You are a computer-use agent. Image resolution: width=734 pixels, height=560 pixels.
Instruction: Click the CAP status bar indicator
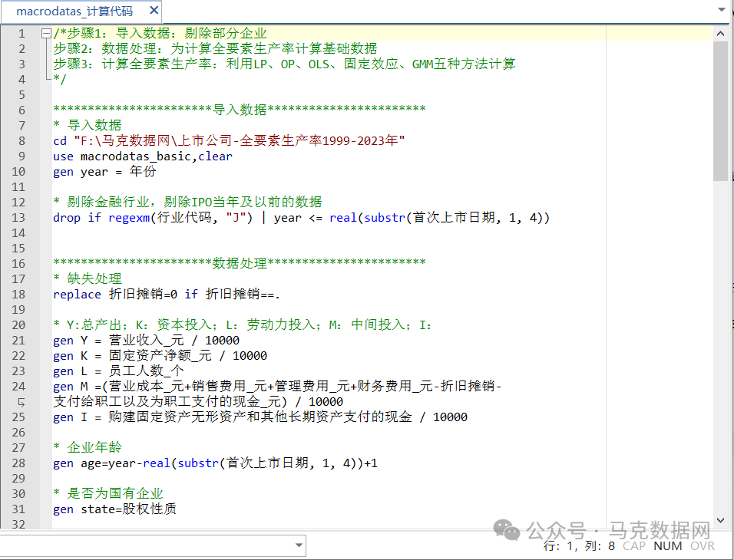tap(634, 546)
